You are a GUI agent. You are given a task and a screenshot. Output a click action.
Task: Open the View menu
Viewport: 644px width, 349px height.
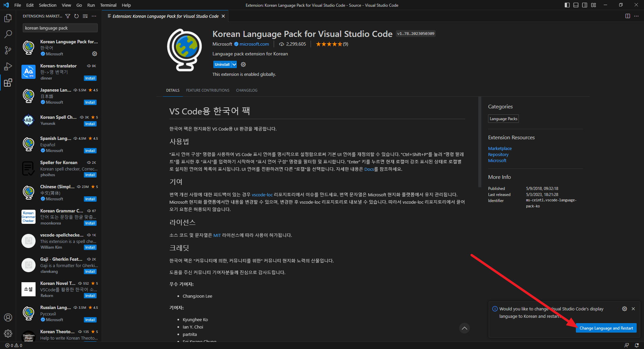(x=66, y=5)
